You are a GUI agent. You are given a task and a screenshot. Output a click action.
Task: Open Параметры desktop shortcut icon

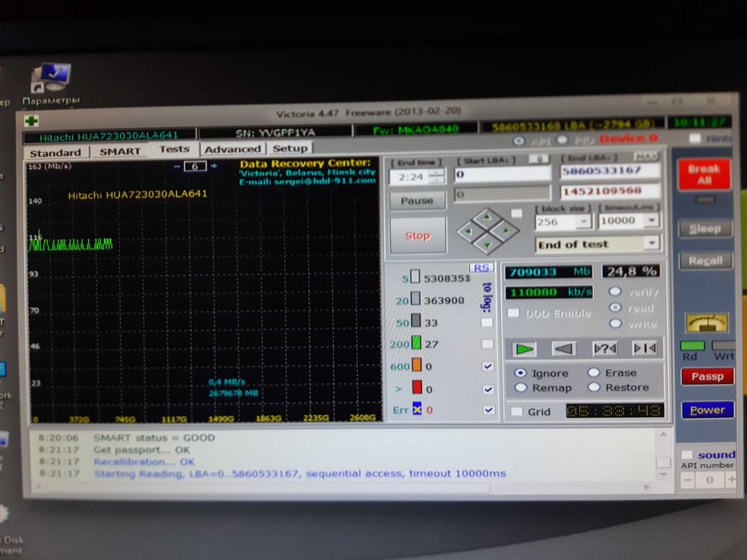50,78
